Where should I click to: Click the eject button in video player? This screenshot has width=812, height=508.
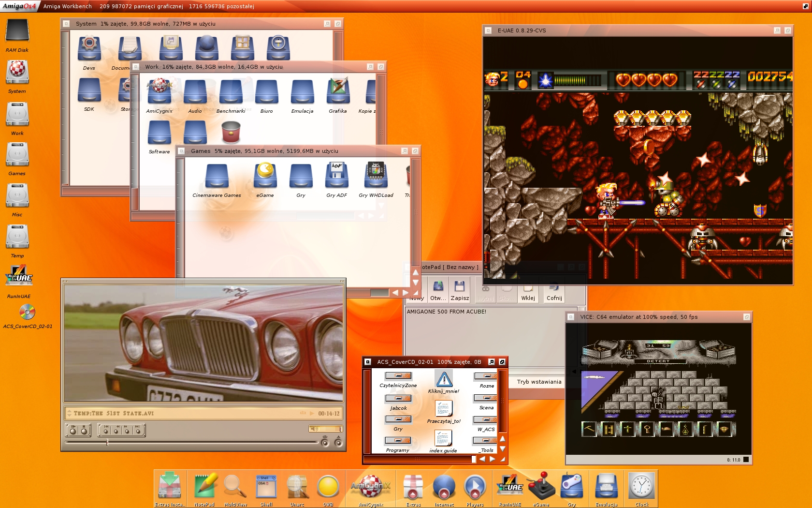[x=338, y=442]
